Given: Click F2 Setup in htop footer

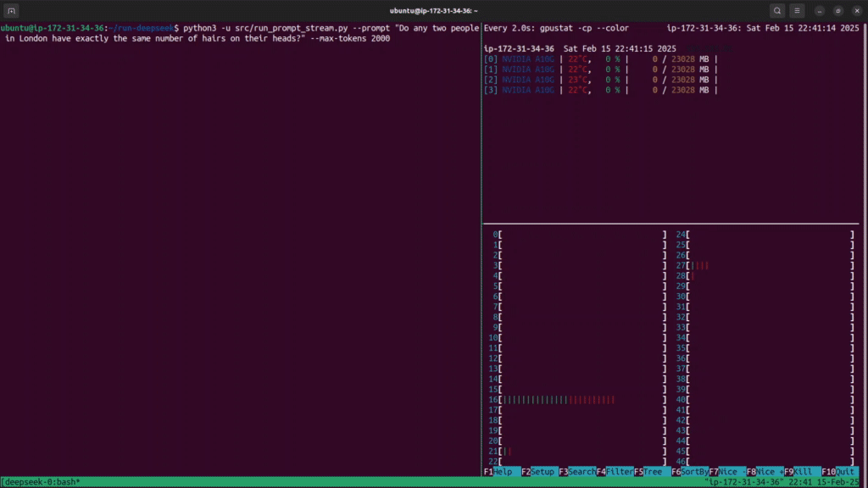Looking at the screenshot, I should pyautogui.click(x=540, y=471).
